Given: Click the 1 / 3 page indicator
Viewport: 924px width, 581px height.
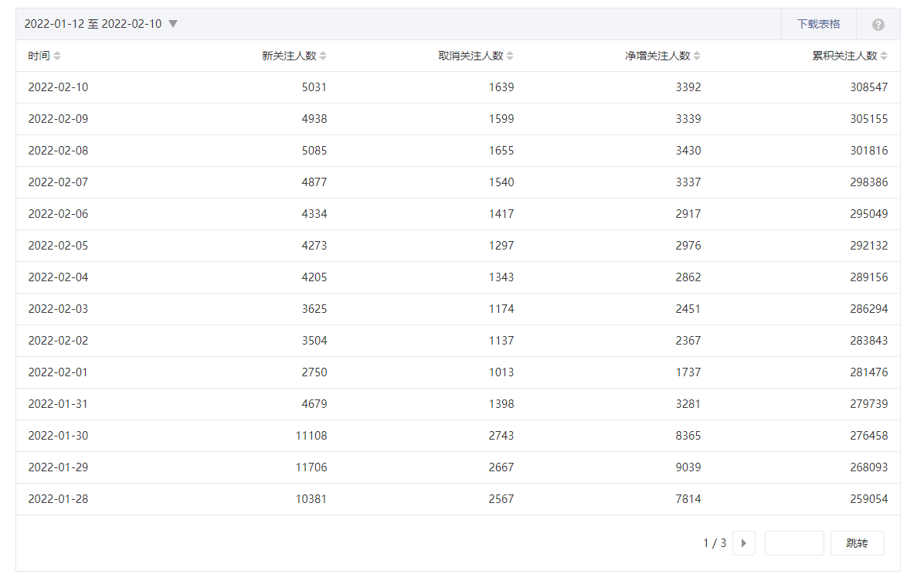Looking at the screenshot, I should click(x=715, y=543).
